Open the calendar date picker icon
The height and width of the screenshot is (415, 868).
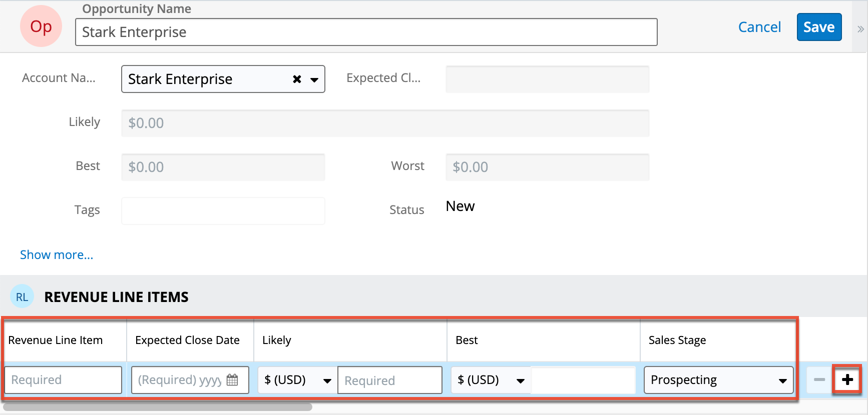pos(232,380)
